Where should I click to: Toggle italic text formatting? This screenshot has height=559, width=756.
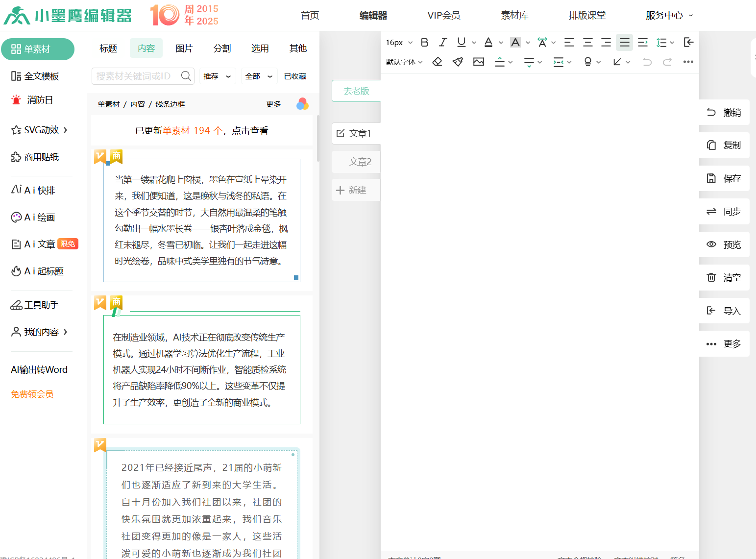(x=443, y=43)
